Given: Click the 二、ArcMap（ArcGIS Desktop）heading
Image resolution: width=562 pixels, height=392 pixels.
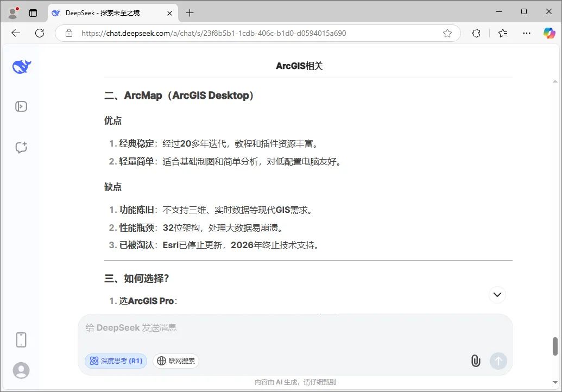Looking at the screenshot, I should (179, 96).
